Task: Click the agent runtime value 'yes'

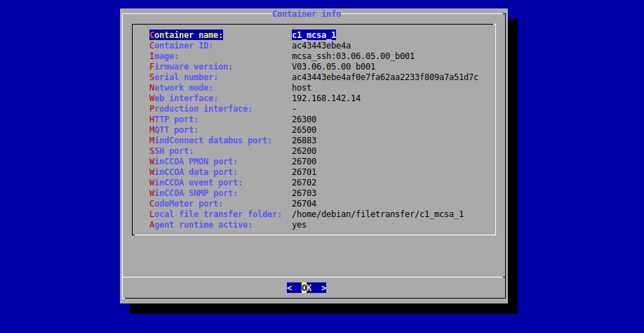Action: (299, 225)
